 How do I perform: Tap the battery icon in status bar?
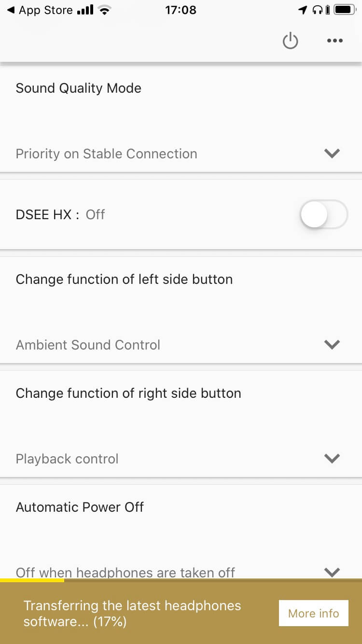(345, 10)
